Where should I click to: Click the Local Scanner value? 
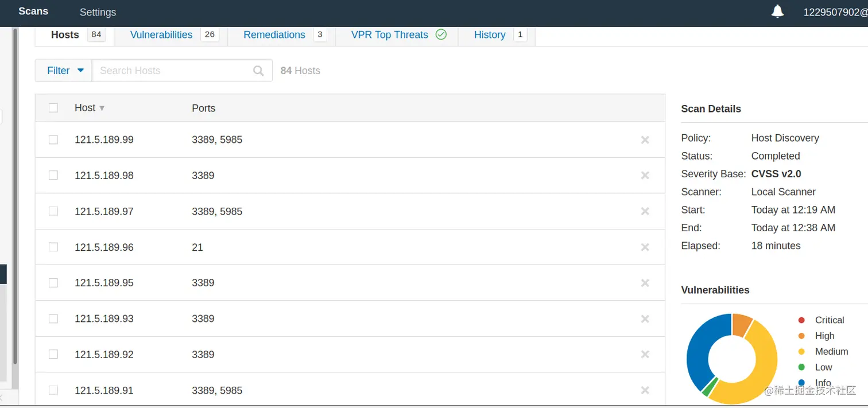pyautogui.click(x=783, y=192)
